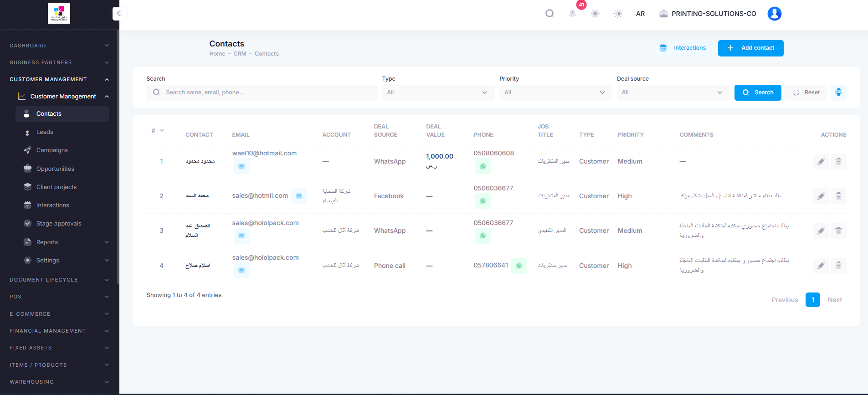The height and width of the screenshot is (395, 868).
Task: Click the Interactions link near Add contact
Action: pyautogui.click(x=683, y=48)
